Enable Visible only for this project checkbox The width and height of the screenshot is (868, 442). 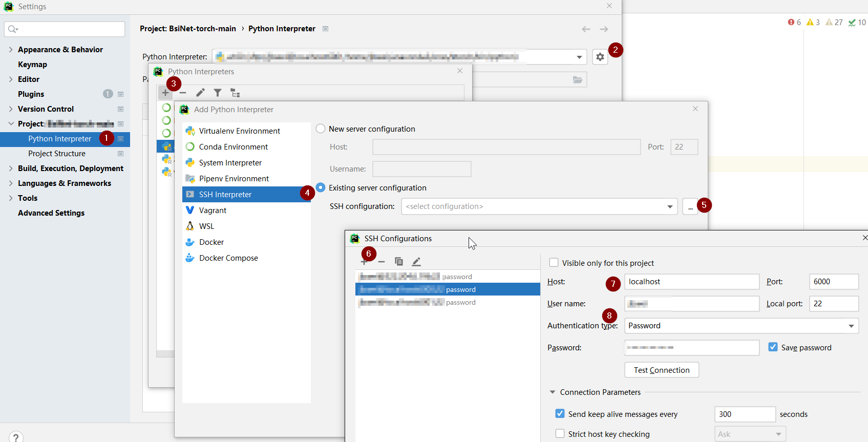tap(554, 263)
